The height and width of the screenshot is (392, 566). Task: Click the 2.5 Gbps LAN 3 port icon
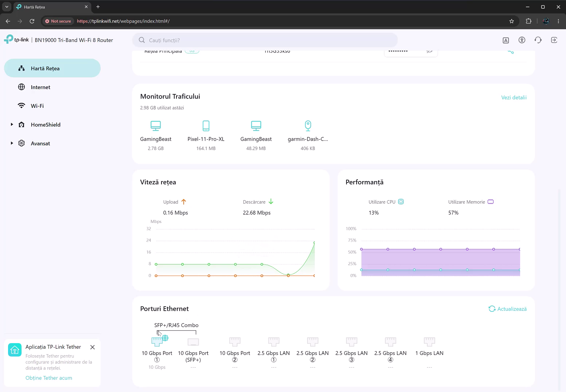[352, 341]
